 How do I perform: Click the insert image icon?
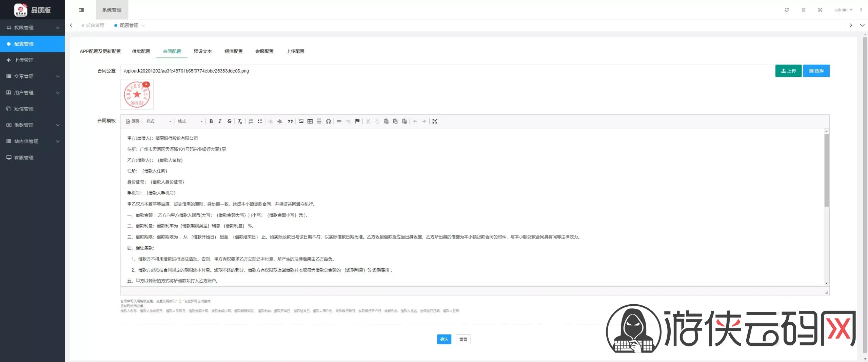301,121
